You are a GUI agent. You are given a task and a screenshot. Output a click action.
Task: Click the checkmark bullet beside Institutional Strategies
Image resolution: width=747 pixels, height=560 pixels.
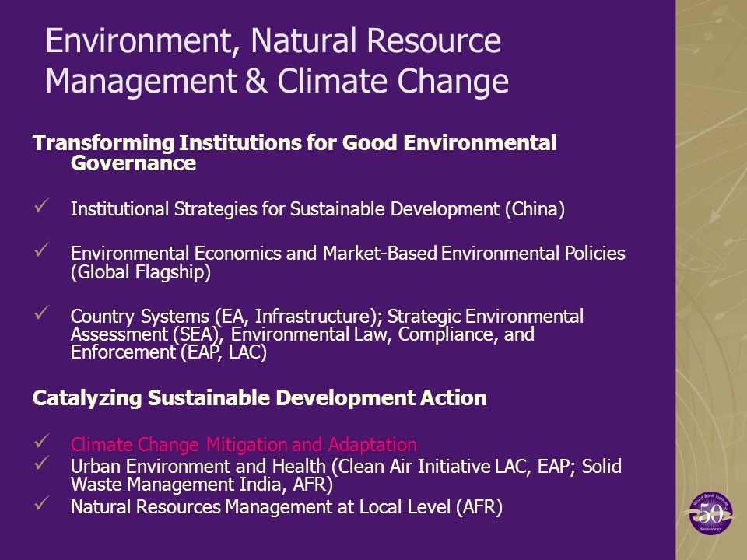click(x=42, y=205)
